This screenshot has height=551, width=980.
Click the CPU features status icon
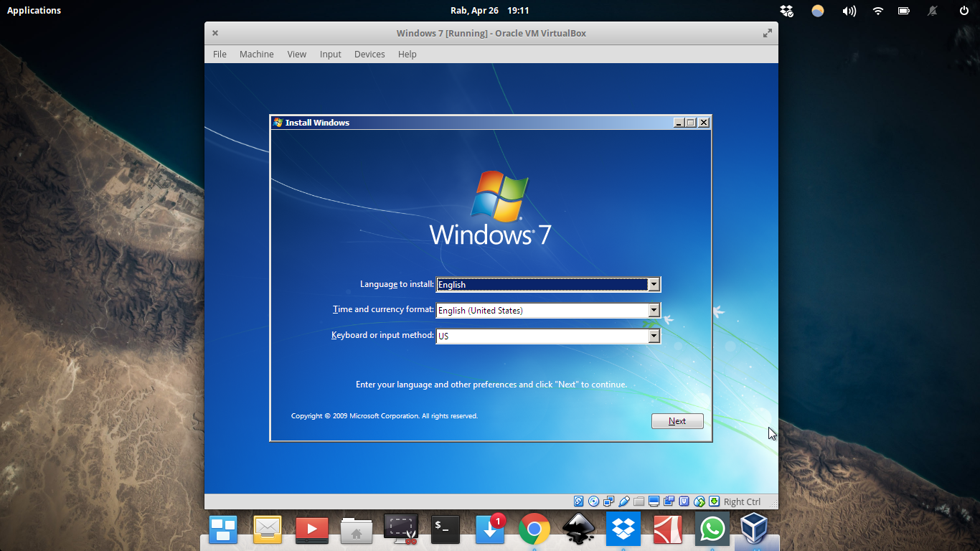point(684,501)
